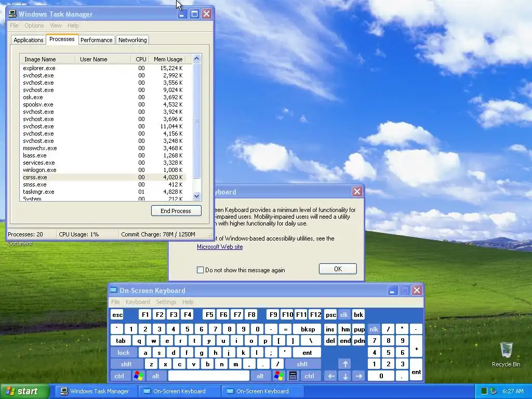Viewport: 532px width, 399px height.
Task: Click the ins key on keyboard
Action: click(x=330, y=329)
